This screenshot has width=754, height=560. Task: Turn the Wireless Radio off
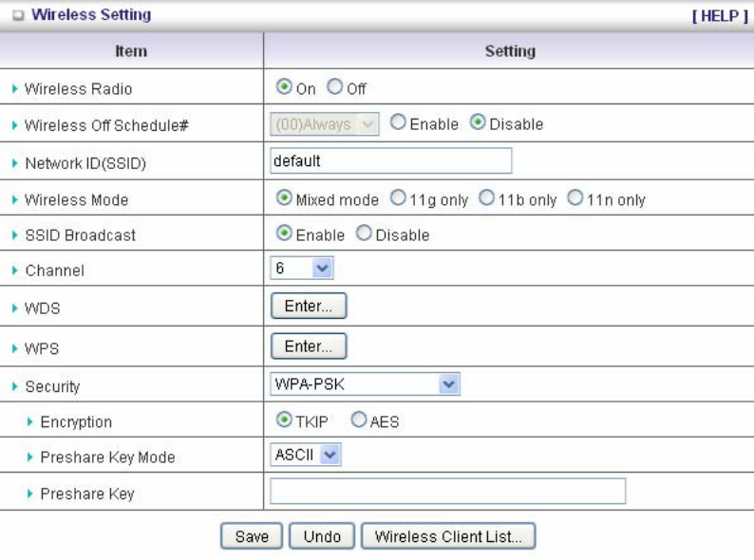tap(334, 88)
